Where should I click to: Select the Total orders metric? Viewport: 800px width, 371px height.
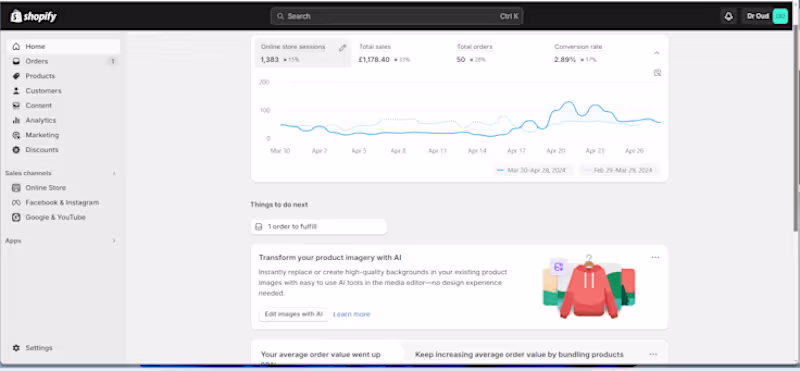(x=498, y=53)
